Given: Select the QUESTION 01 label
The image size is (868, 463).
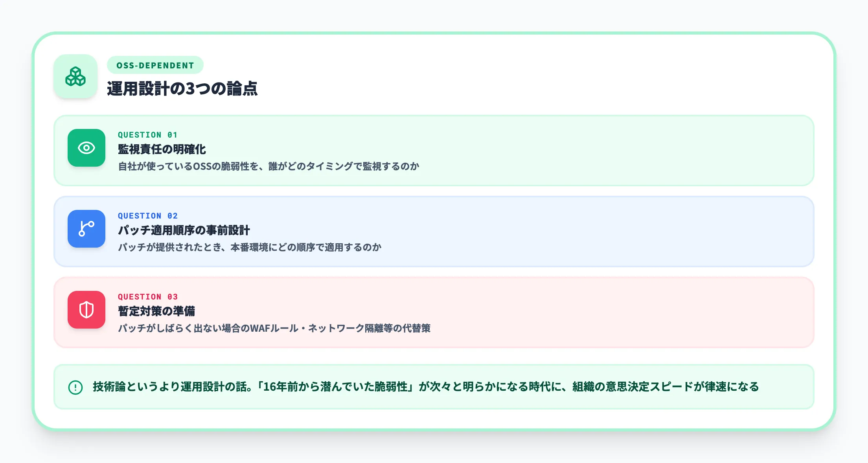Looking at the screenshot, I should point(147,135).
